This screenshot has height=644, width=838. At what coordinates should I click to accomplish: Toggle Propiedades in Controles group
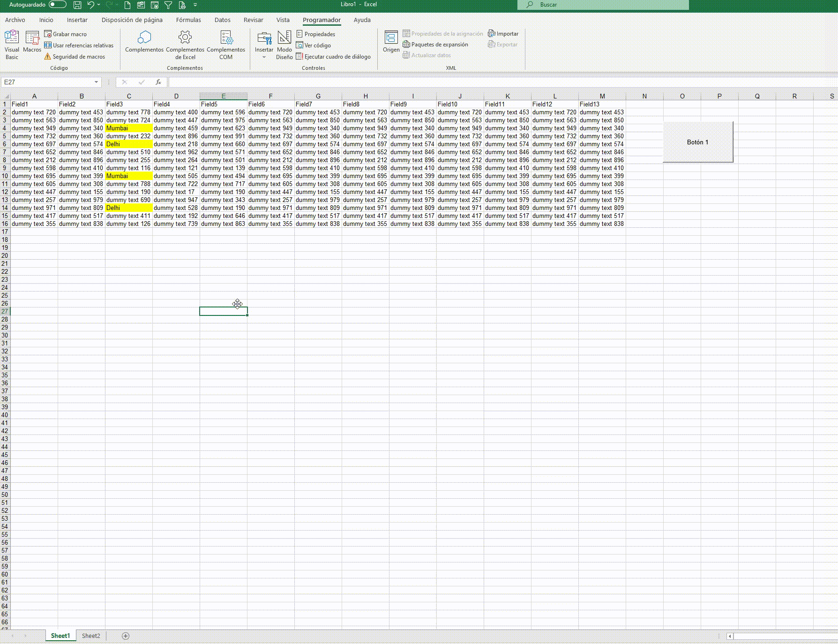(316, 34)
